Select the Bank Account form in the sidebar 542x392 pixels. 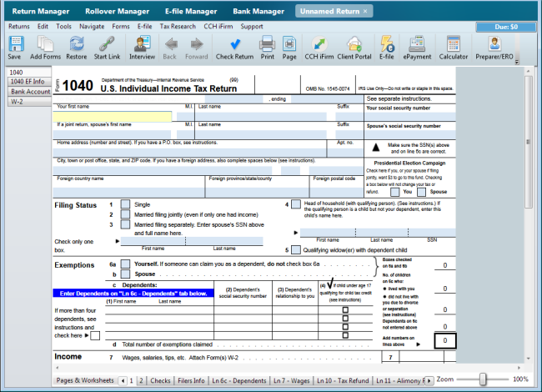pyautogui.click(x=29, y=92)
